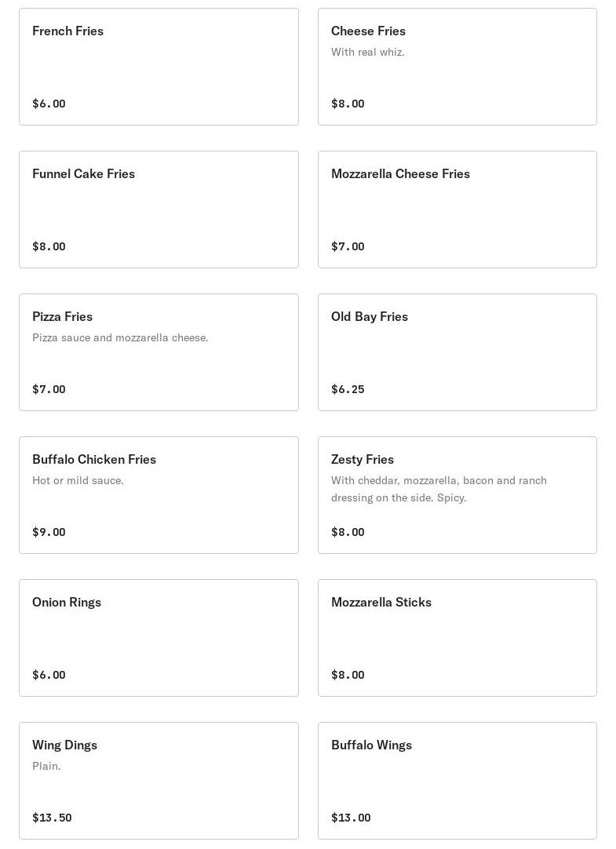The image size is (616, 849).
Task: Choose Funnel Cake Fries item
Action: point(159,210)
